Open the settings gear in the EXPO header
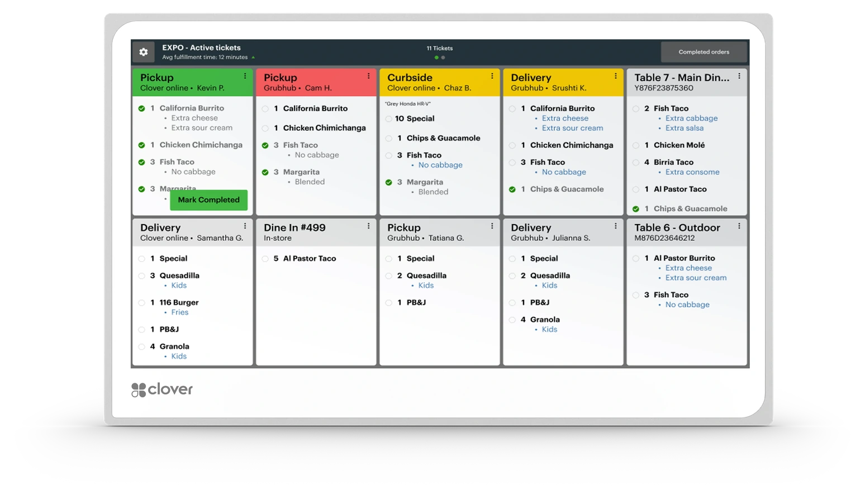The image size is (865, 504). coord(144,52)
